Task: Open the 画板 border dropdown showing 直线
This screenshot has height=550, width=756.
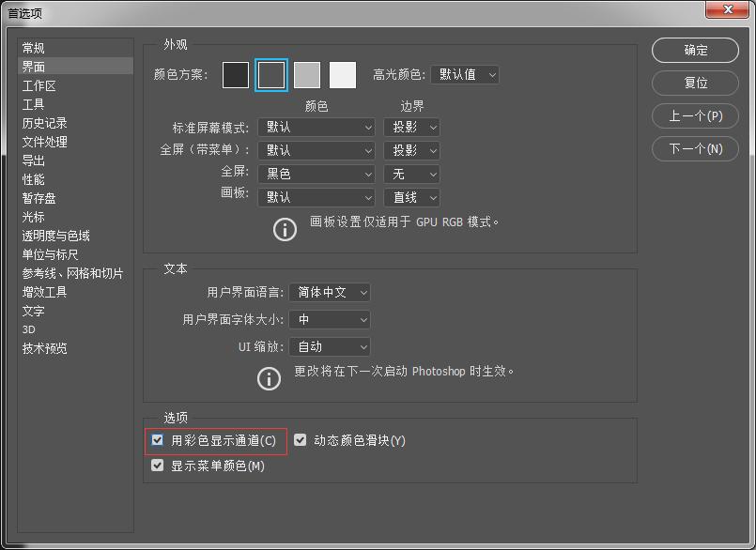Action: [x=411, y=197]
